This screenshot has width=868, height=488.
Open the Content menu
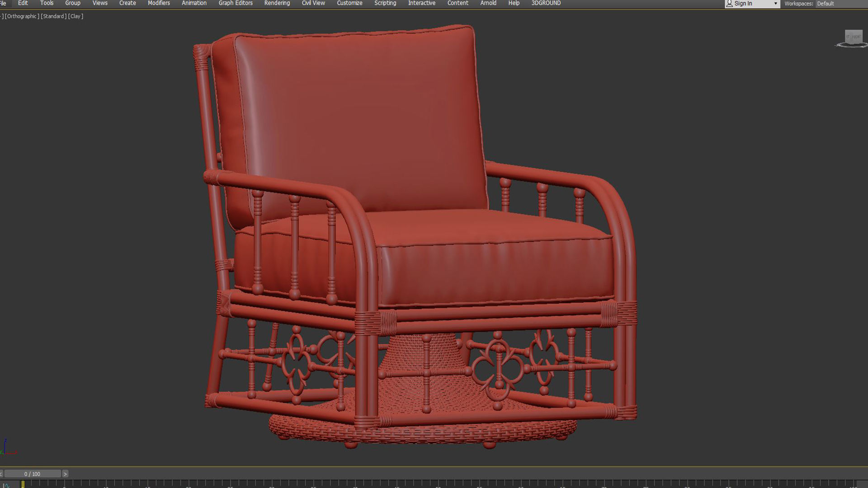tap(458, 3)
